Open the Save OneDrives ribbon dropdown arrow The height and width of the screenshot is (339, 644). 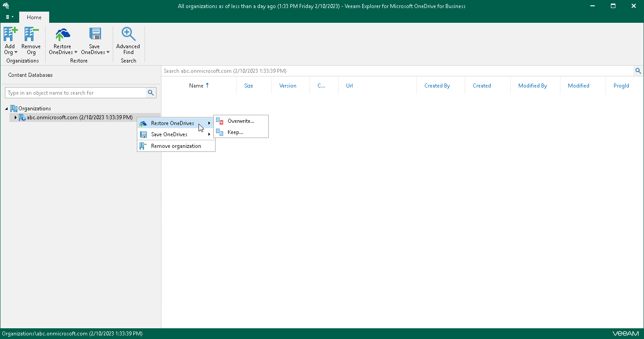(x=108, y=52)
